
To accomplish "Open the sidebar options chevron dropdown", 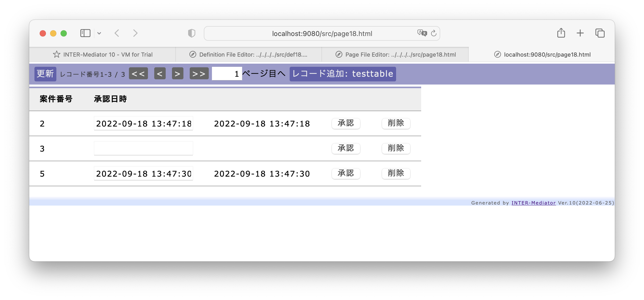I will pos(99,33).
